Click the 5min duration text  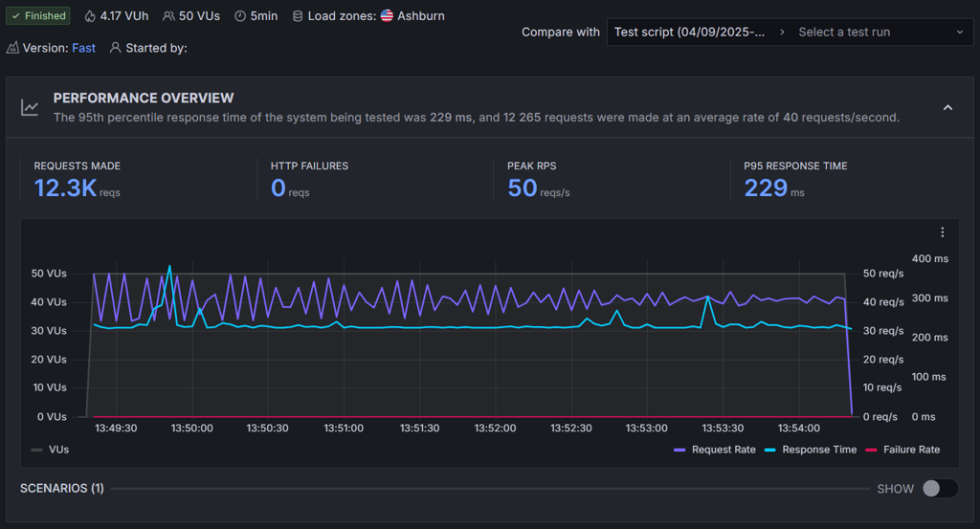[264, 16]
